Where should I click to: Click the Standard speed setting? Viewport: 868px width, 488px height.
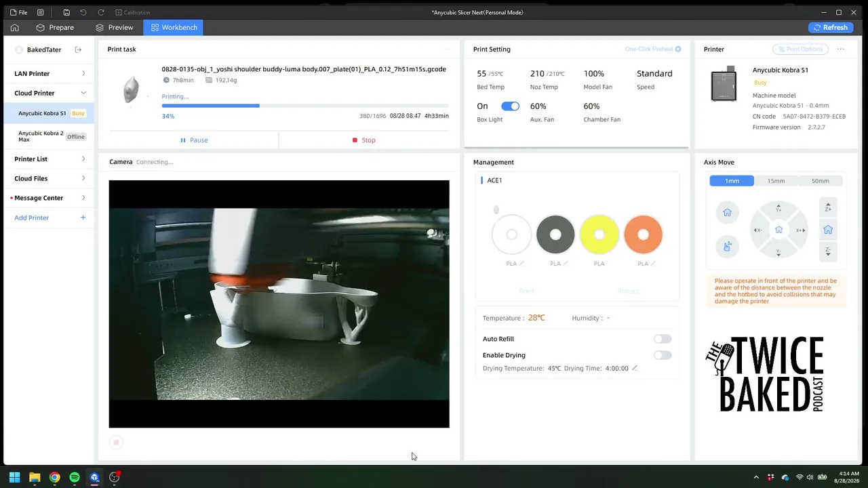click(x=654, y=73)
